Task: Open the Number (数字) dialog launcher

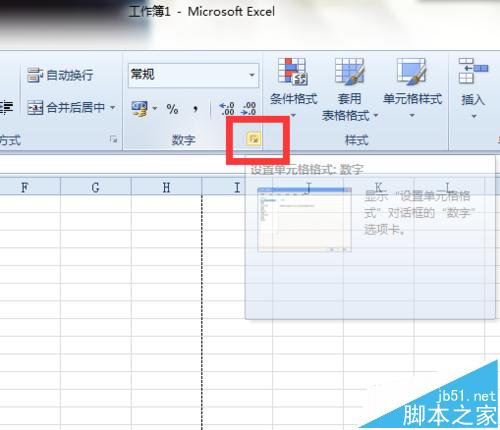Action: pyautogui.click(x=254, y=138)
